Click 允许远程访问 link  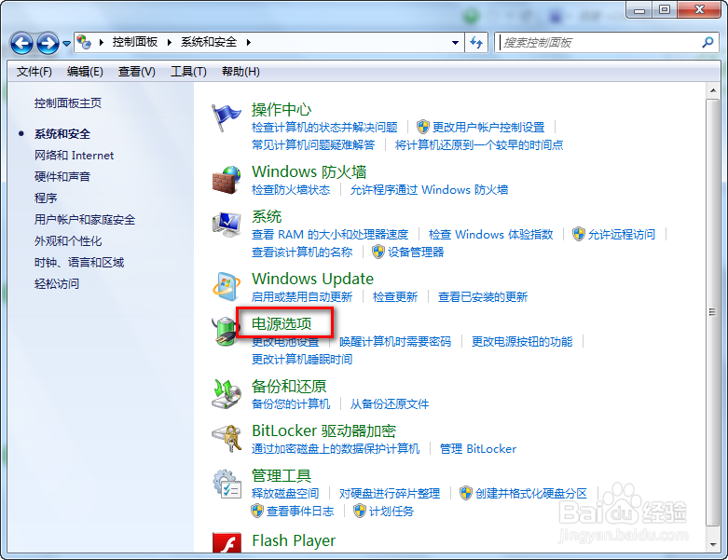pyautogui.click(x=622, y=234)
